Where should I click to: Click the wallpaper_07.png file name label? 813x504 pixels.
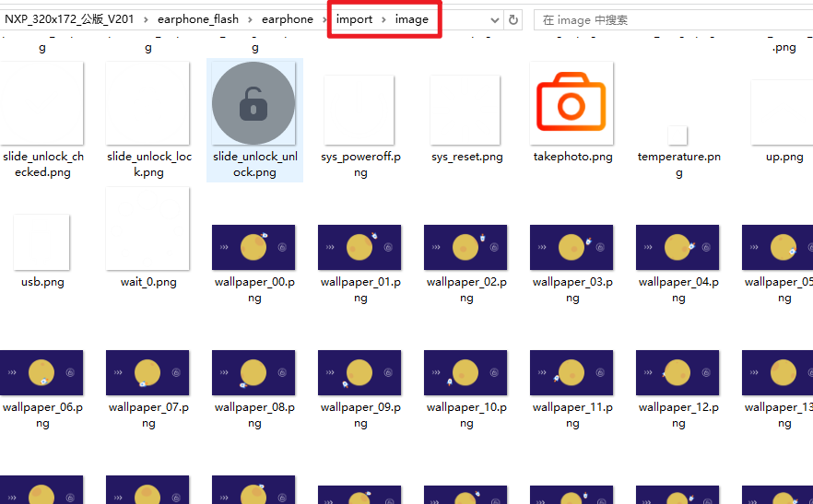point(148,415)
